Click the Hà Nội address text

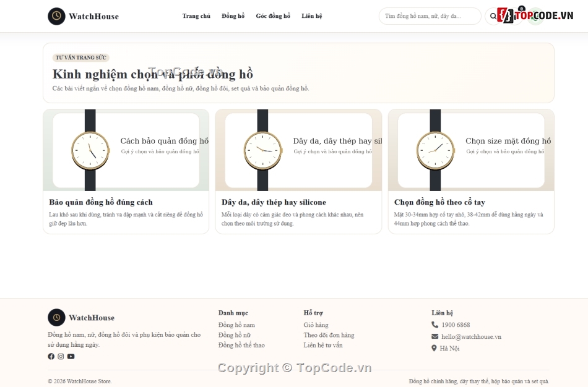[x=449, y=348]
